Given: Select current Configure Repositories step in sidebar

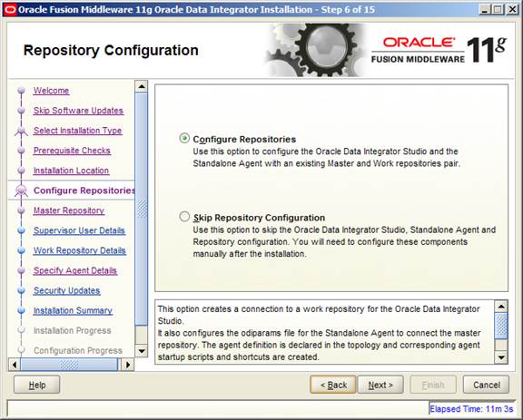Looking at the screenshot, I should point(84,190).
